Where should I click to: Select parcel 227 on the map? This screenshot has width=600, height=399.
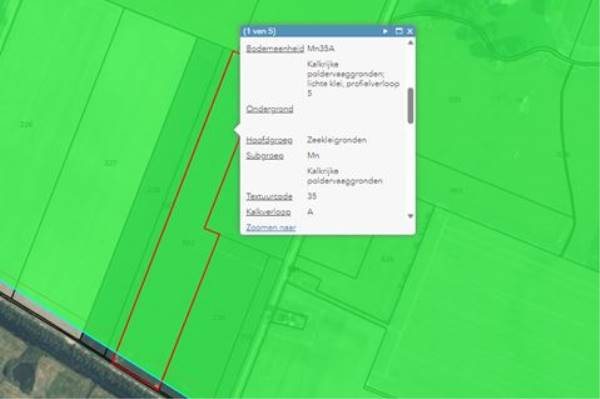[x=110, y=163]
